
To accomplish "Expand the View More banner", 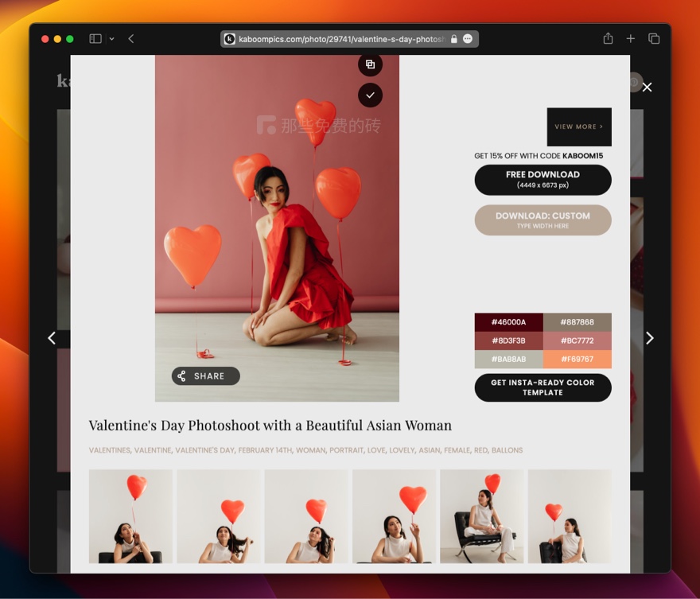I will pos(578,126).
